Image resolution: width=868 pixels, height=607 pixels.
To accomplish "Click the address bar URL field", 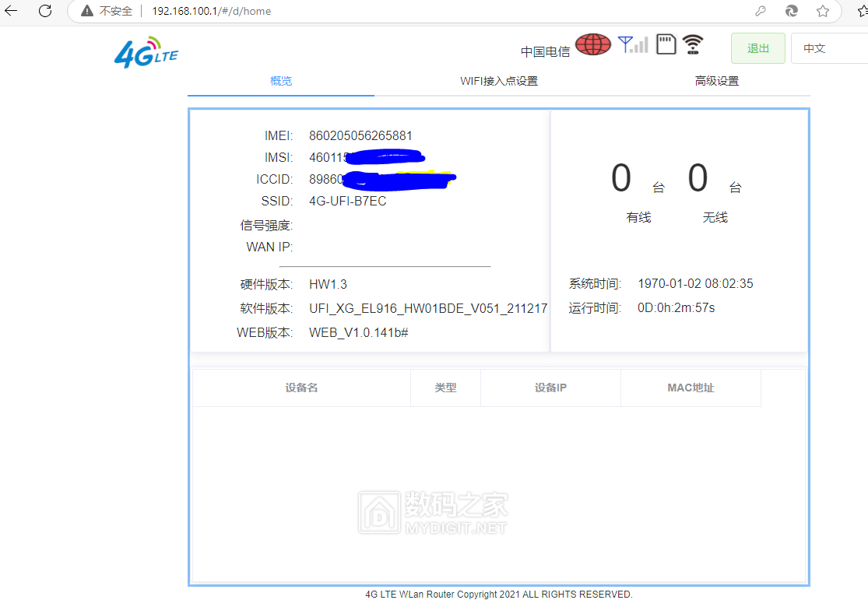I will (389, 11).
